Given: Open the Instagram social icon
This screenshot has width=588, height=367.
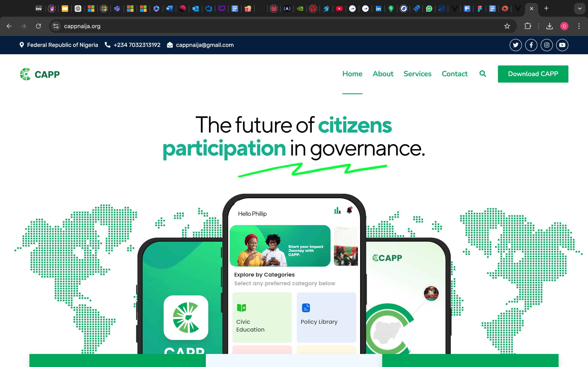Looking at the screenshot, I should (547, 45).
